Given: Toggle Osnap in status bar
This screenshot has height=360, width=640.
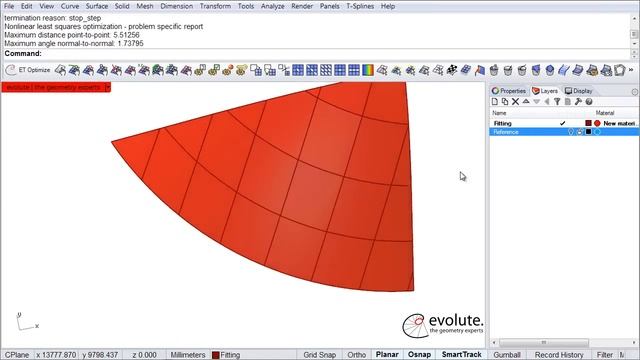Looking at the screenshot, I should click(x=419, y=355).
